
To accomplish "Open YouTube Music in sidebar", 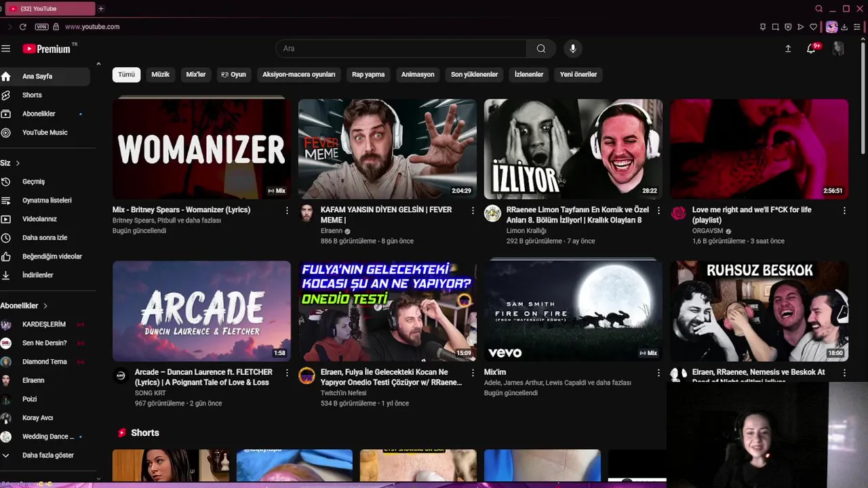I will [x=45, y=133].
